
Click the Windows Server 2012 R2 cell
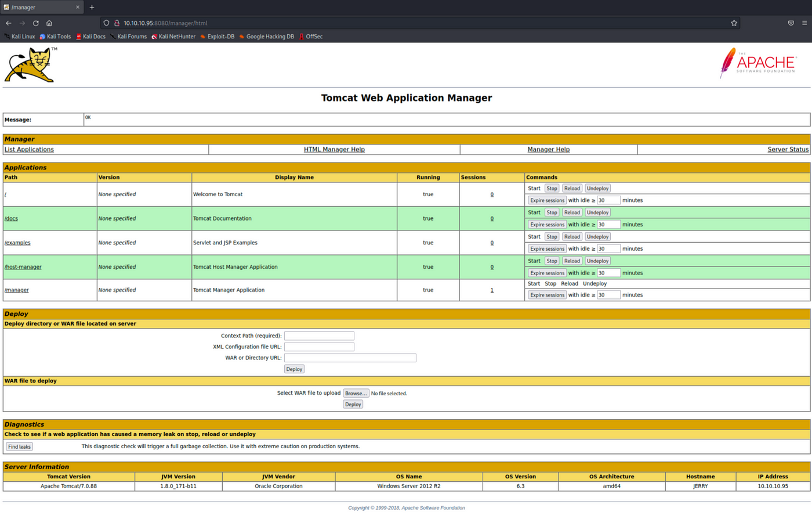tap(408, 486)
